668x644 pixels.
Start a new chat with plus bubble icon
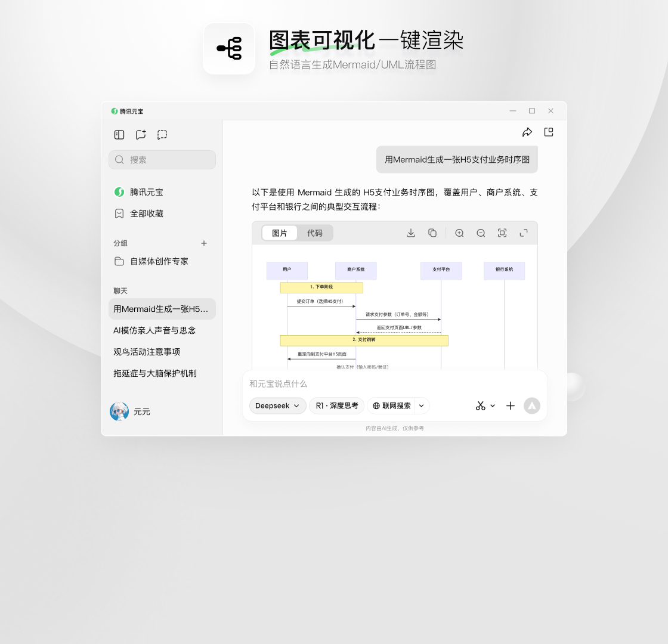click(141, 135)
